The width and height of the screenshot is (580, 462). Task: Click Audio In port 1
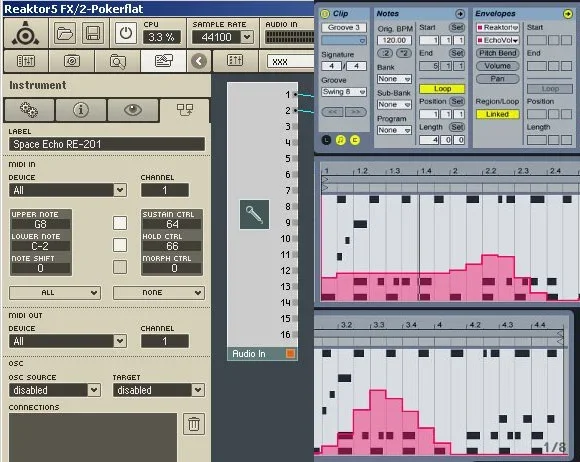(x=295, y=95)
